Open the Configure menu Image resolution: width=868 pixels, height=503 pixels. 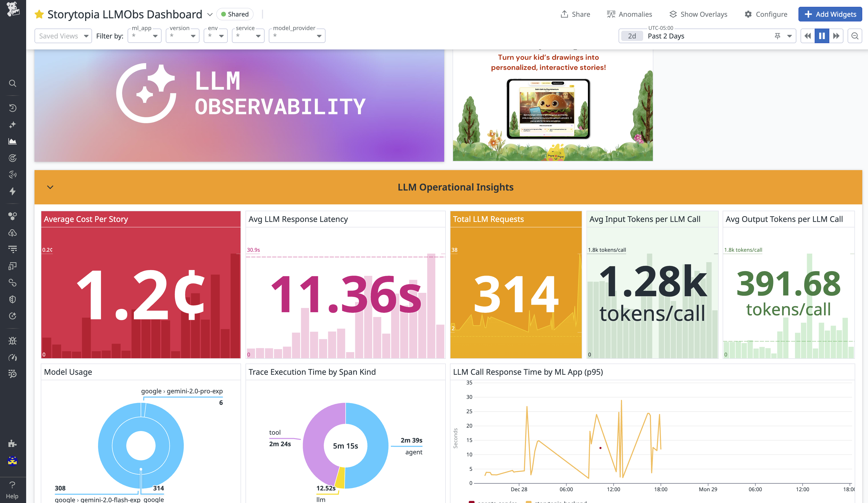pyautogui.click(x=766, y=14)
